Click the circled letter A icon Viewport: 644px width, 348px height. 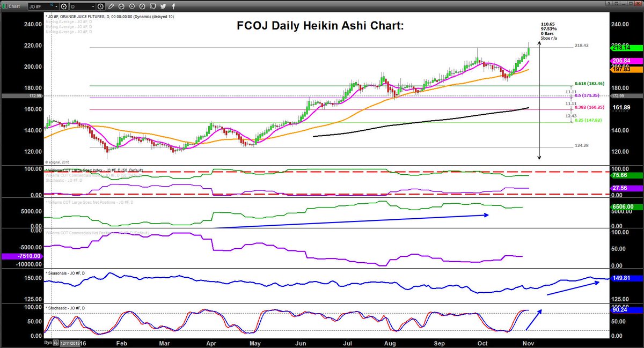[141, 6]
